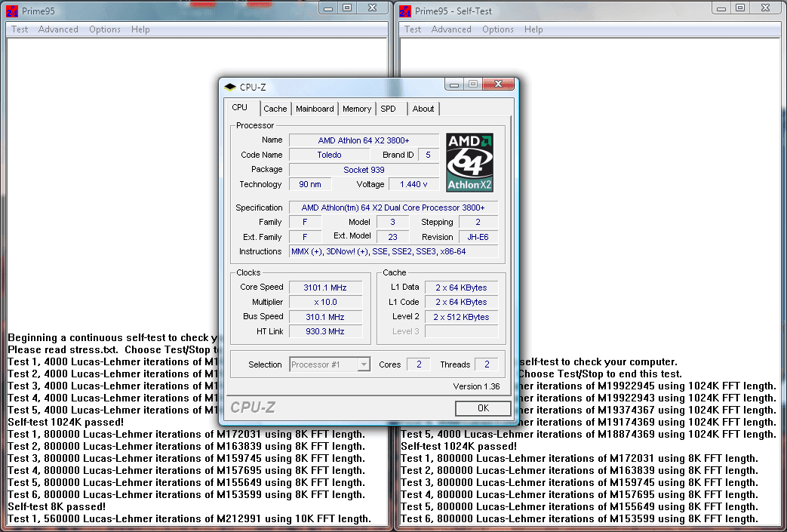The width and height of the screenshot is (787, 532).
Task: Open the Processor #1 selection dropdown
Action: (330, 364)
